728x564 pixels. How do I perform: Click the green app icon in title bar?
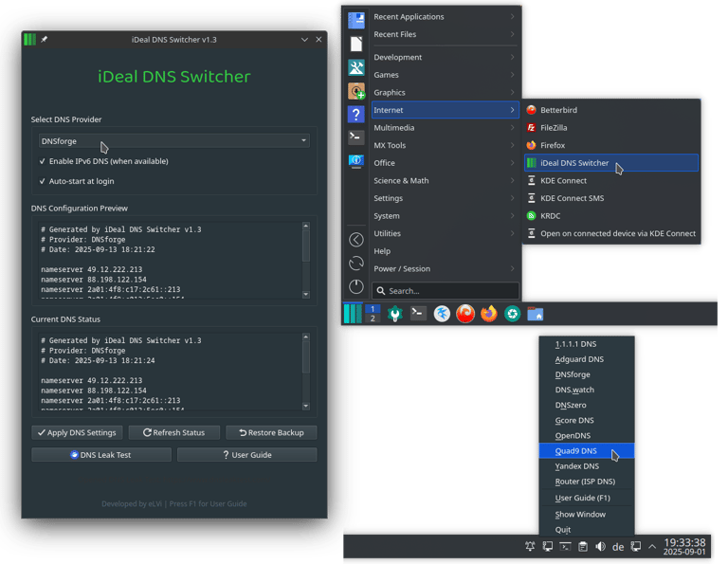[x=29, y=40]
